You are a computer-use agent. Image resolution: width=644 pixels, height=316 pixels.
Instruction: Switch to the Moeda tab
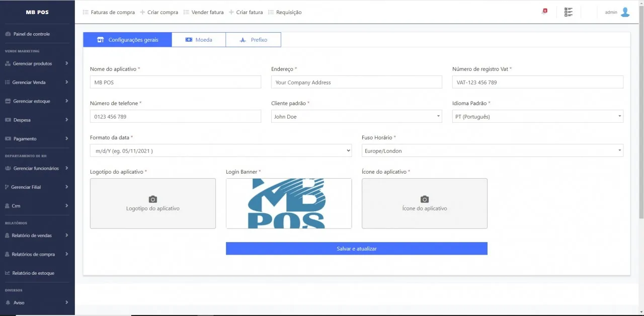(x=199, y=40)
